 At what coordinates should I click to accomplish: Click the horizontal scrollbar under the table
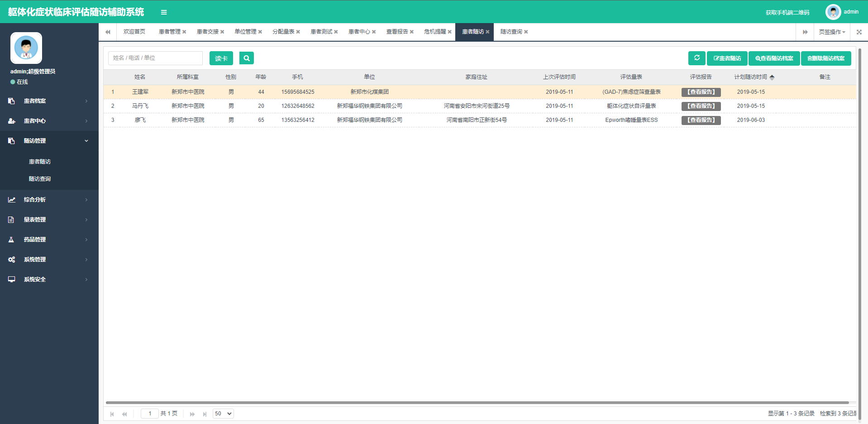477,402
